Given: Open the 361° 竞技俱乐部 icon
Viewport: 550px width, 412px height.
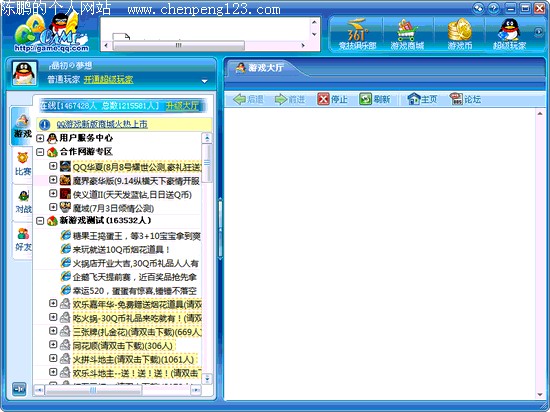Looking at the screenshot, I should [357, 34].
